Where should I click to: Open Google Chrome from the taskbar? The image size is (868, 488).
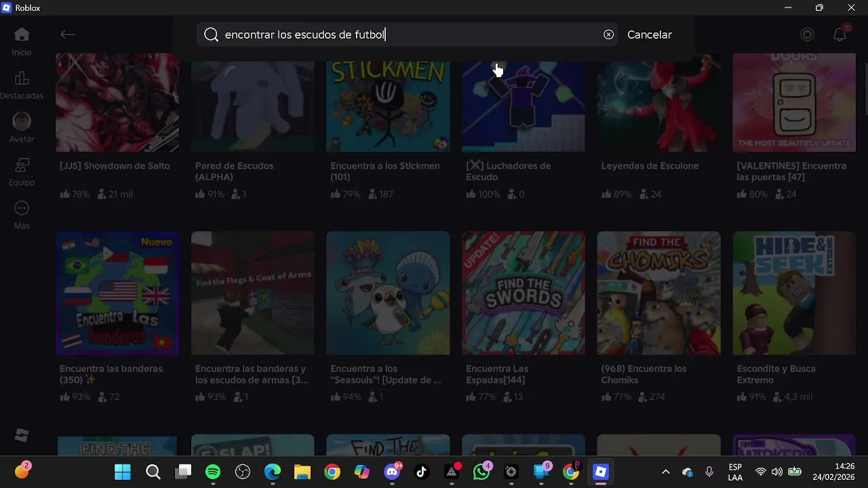(332, 472)
